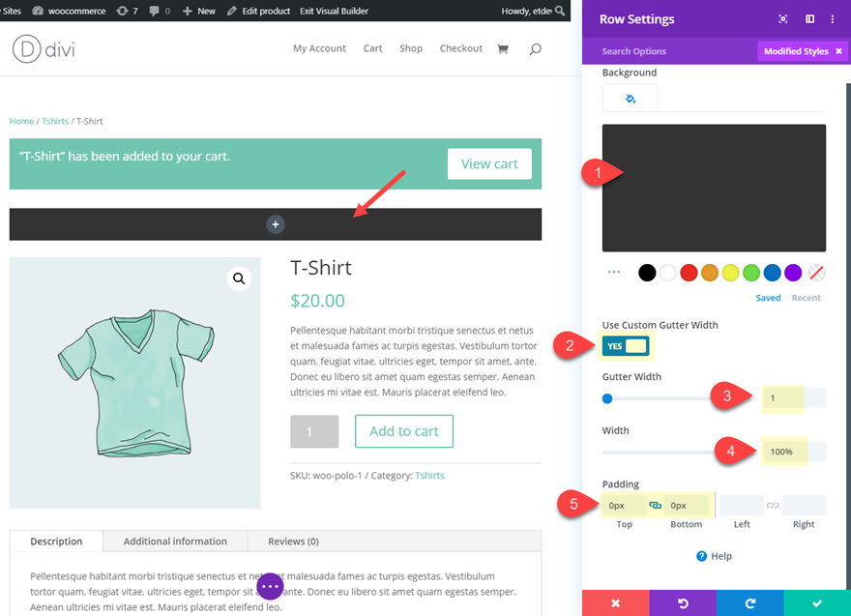Go to Shop menu item
851x616 pixels.
(411, 48)
